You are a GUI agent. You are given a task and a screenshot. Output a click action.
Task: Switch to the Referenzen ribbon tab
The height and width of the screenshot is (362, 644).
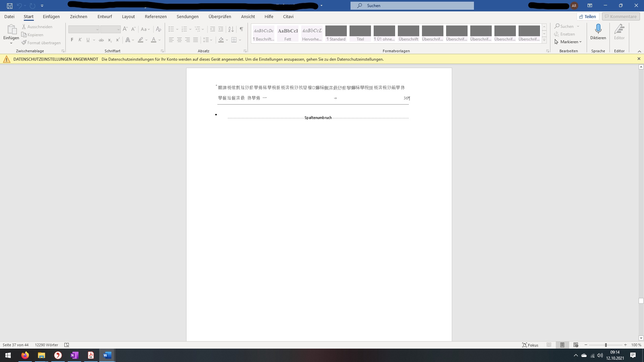156,16
